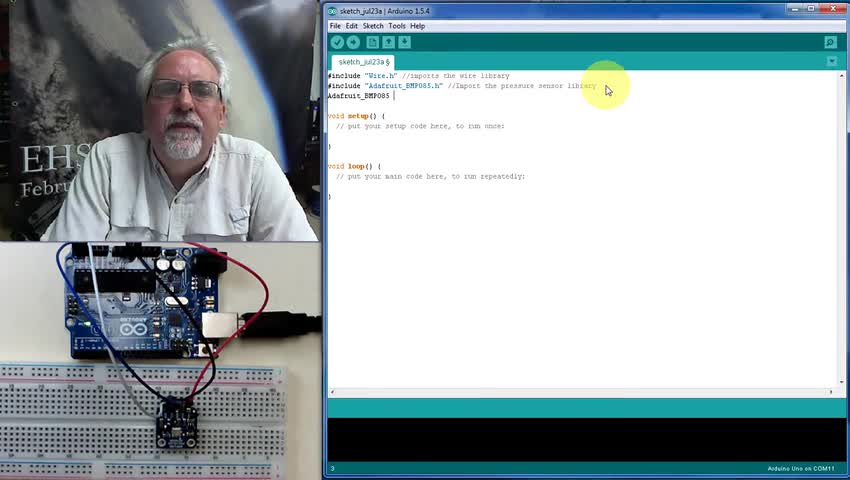Place cursor after Adafruit_BMP085 in editor
The image size is (850, 480).
392,96
